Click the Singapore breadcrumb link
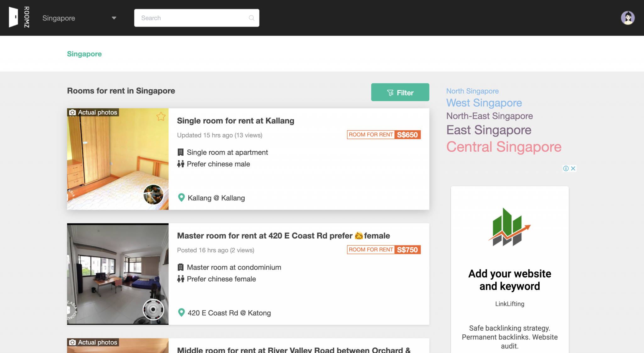The height and width of the screenshot is (353, 644). click(84, 54)
